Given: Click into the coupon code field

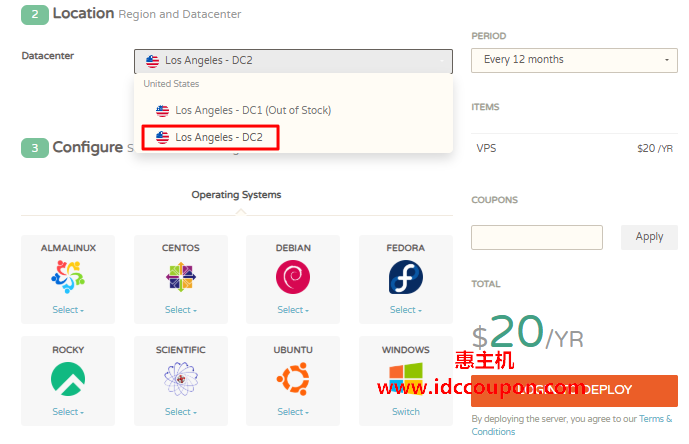Looking at the screenshot, I should point(537,237).
